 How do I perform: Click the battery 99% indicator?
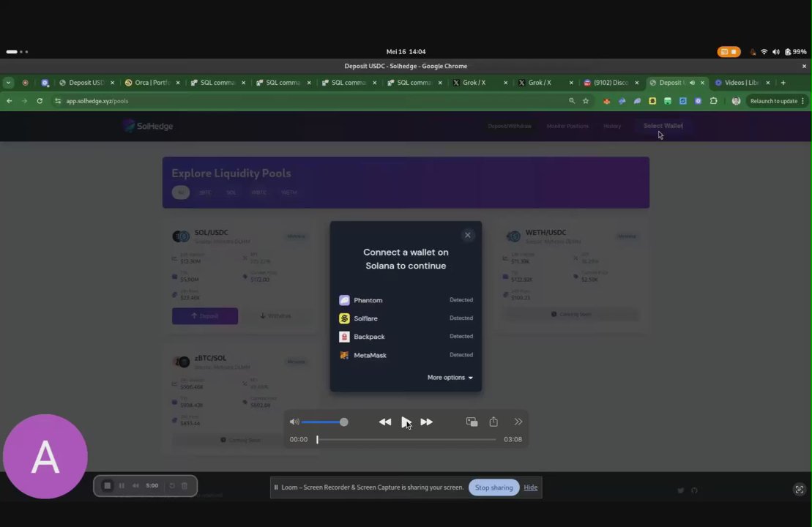pos(795,52)
